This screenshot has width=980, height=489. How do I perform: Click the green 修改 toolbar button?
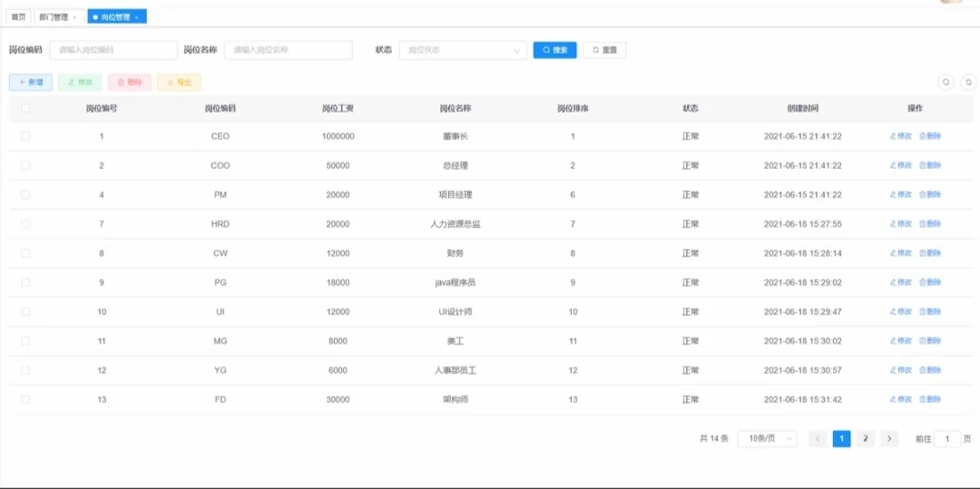tap(80, 83)
